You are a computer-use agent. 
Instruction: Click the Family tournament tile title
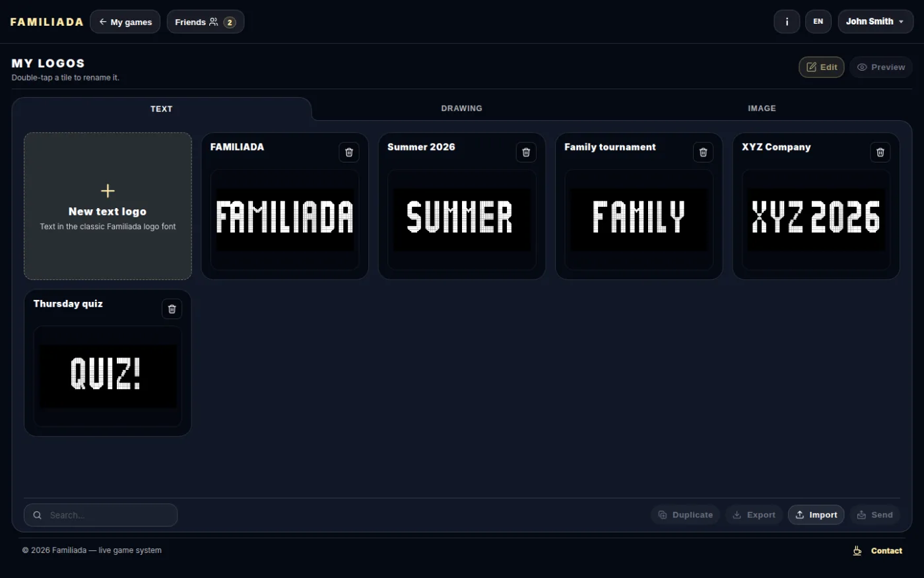click(610, 147)
